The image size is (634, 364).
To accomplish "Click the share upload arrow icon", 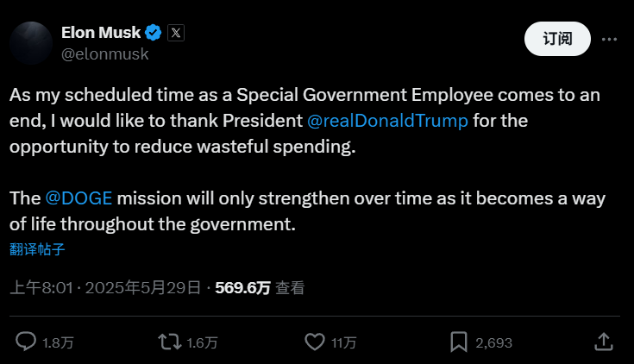I will [x=606, y=342].
